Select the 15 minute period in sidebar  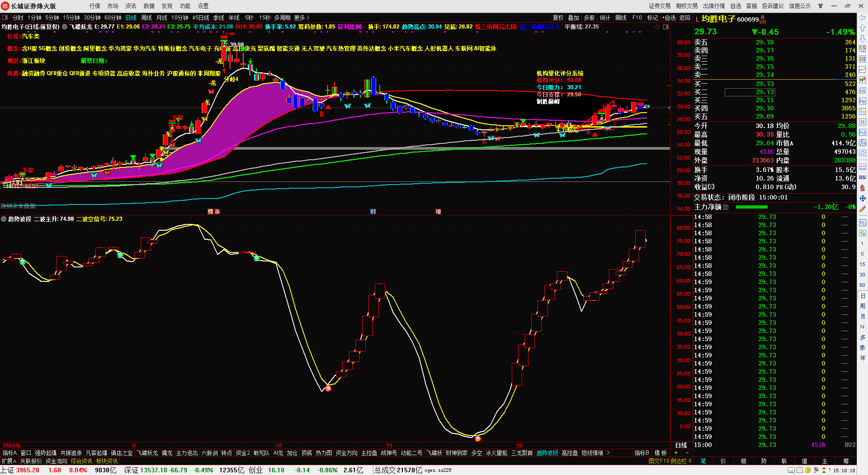coord(863,264)
